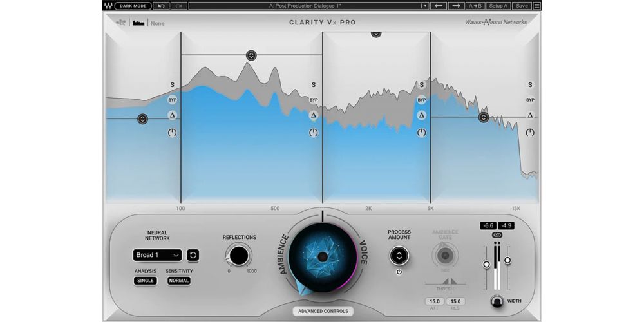
Task: Click the level handle of the 2K-to-5K band
Action: click(376, 34)
